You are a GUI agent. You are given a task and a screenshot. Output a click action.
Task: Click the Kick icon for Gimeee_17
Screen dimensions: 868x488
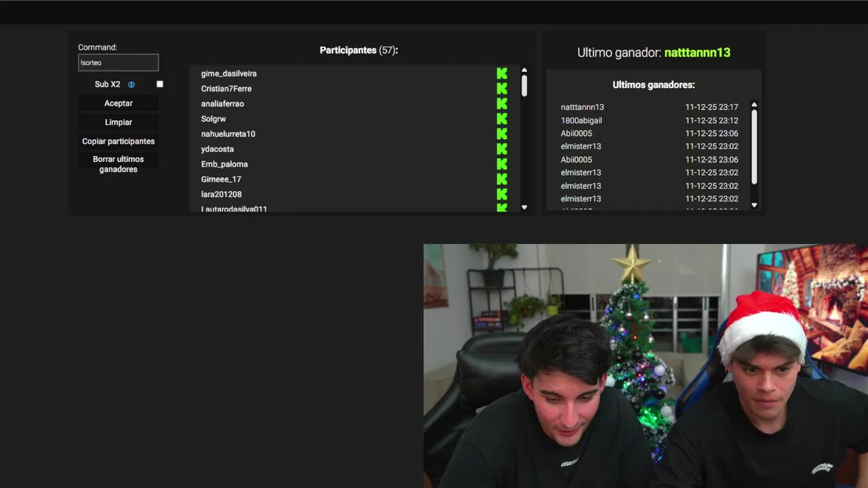point(502,179)
